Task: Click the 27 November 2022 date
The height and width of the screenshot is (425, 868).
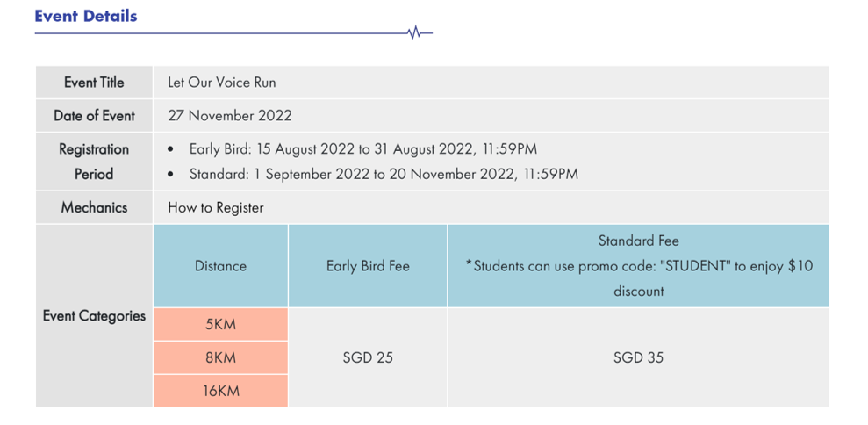Action: tap(230, 116)
